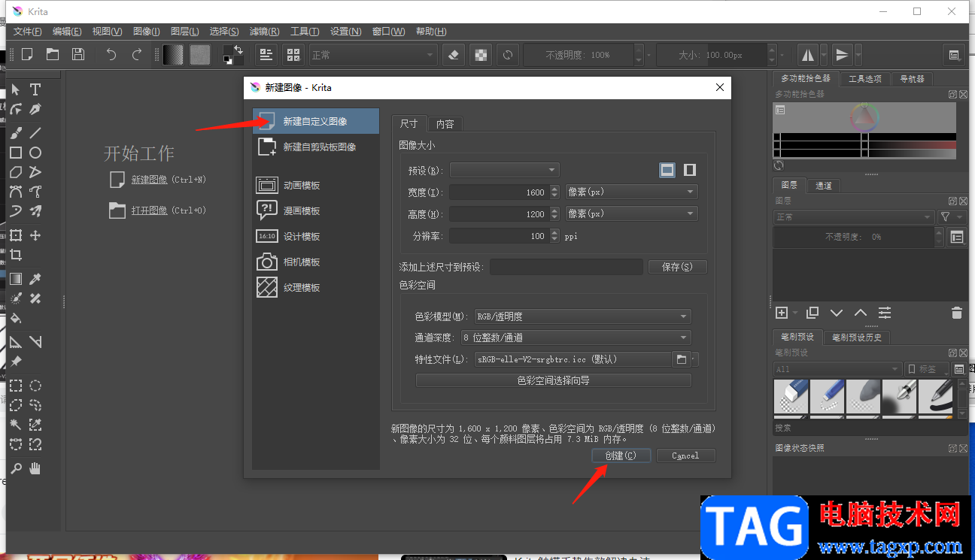Select the Crop tool

[x=16, y=256]
